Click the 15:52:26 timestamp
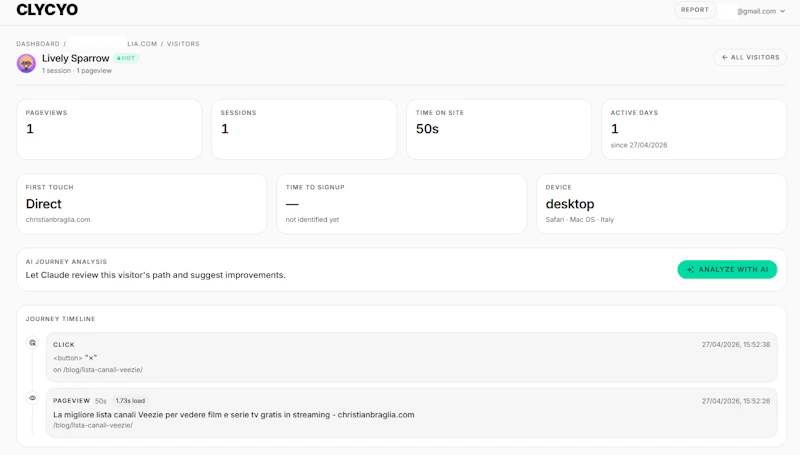This screenshot has width=800, height=455. [x=736, y=401]
